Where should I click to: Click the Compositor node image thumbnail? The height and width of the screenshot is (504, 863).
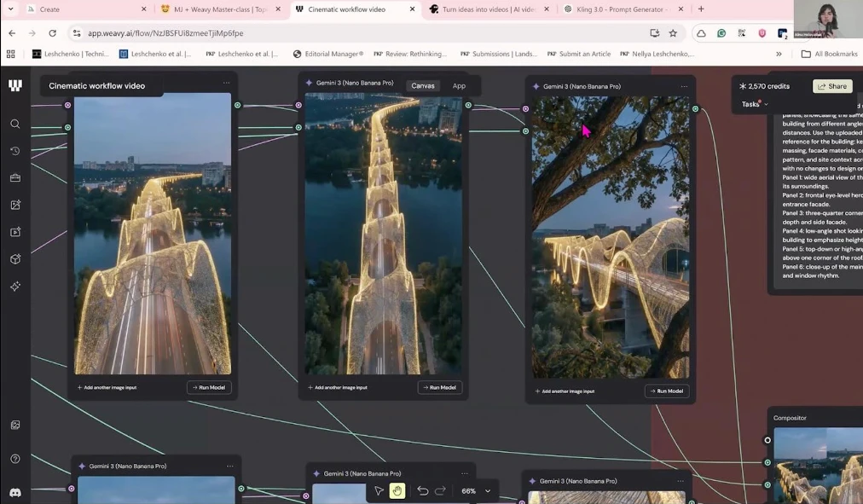pyautogui.click(x=817, y=466)
